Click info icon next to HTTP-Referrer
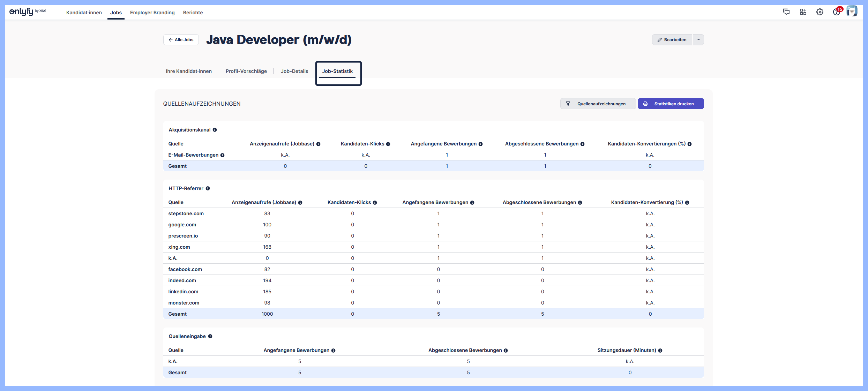Screen dimensions: 868x391 pyautogui.click(x=208, y=188)
